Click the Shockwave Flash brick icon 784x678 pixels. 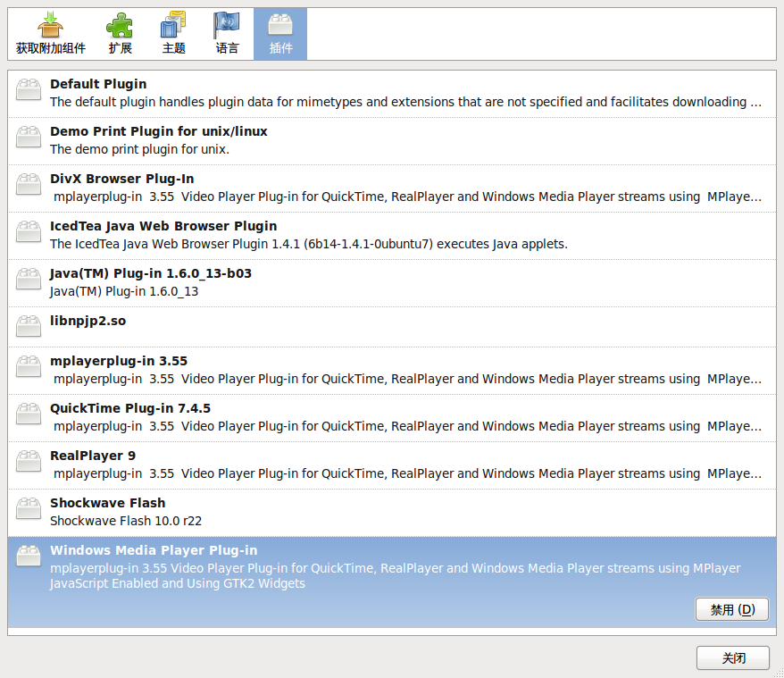(x=29, y=508)
